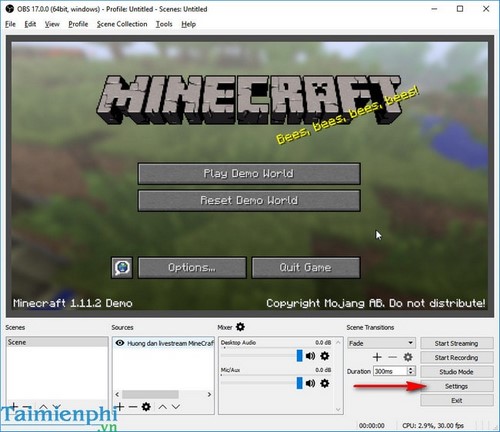Mute Mic/Aux via speaker icon
Image resolution: width=500 pixels, height=432 pixels.
310,383
